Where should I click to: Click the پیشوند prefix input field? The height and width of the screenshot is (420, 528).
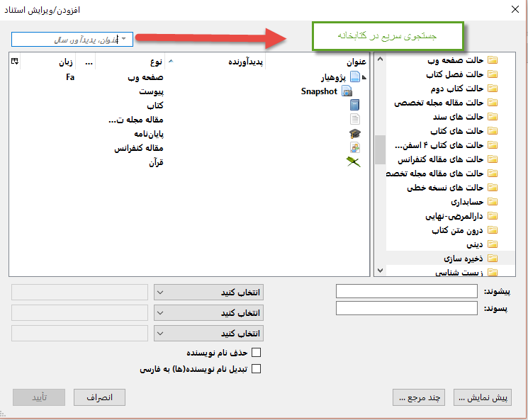pyautogui.click(x=406, y=292)
